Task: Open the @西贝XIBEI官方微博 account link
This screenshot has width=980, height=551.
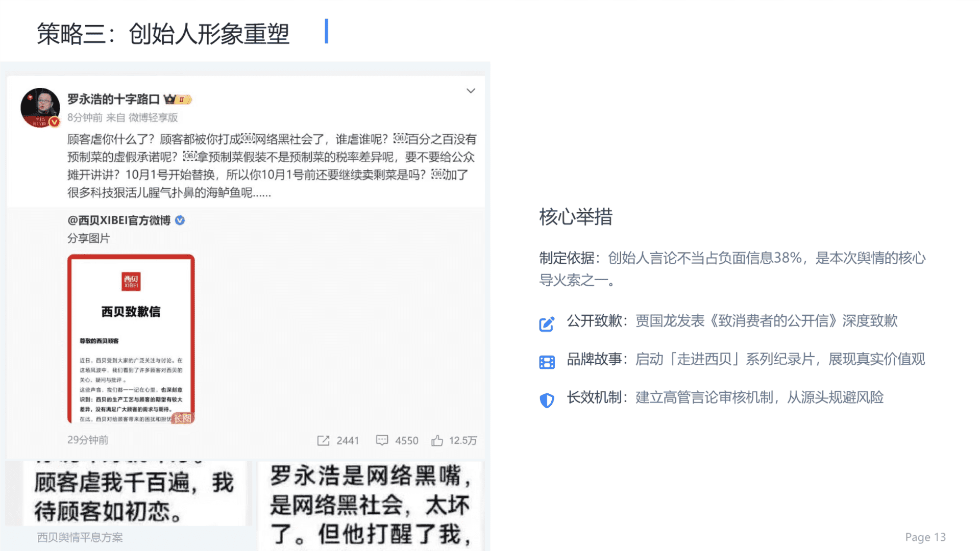Action: [x=119, y=220]
